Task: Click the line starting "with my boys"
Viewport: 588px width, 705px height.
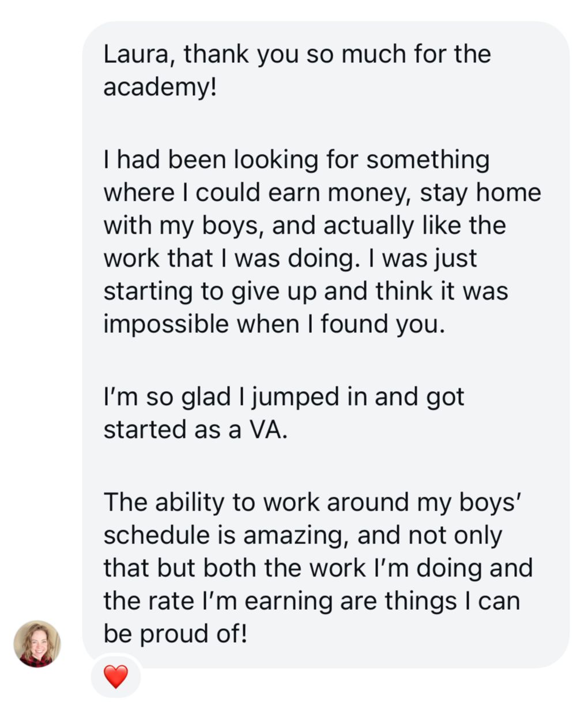Action: pyautogui.click(x=304, y=225)
